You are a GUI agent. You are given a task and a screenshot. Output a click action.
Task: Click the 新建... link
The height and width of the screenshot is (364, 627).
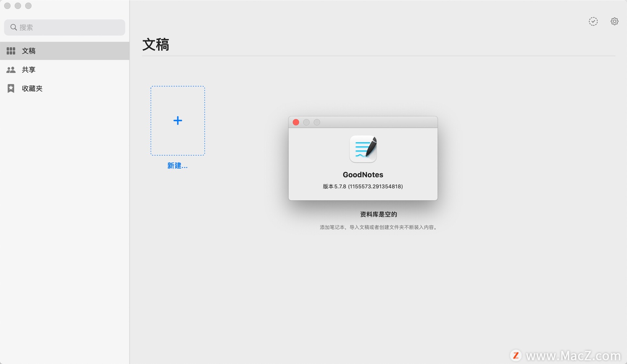(177, 166)
